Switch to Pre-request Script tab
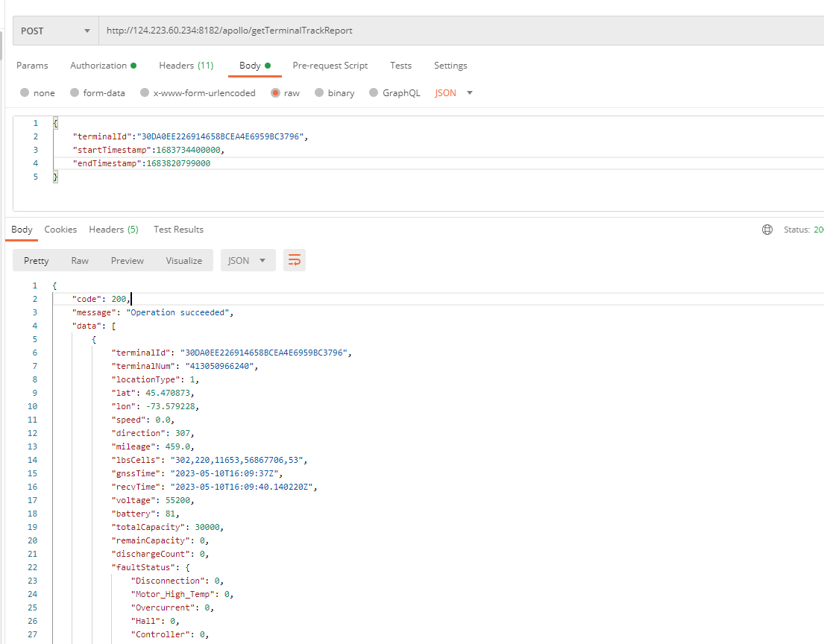Image resolution: width=824 pixels, height=644 pixels. [330, 66]
